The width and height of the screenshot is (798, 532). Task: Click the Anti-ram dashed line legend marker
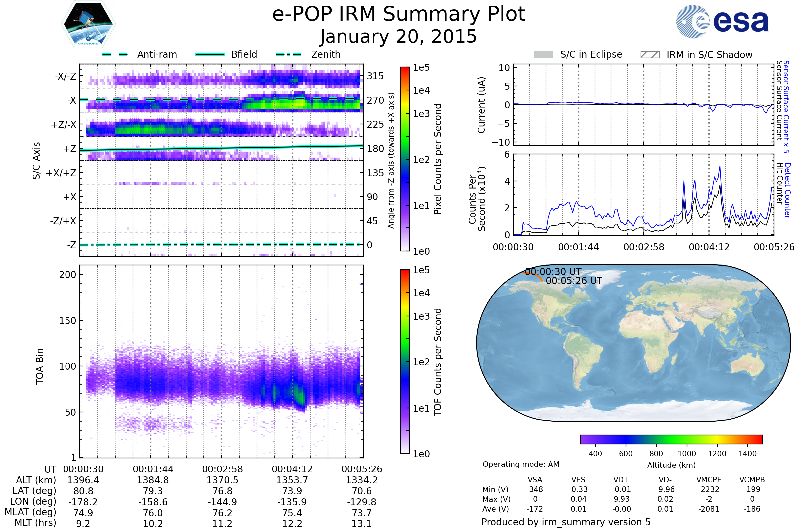115,54
